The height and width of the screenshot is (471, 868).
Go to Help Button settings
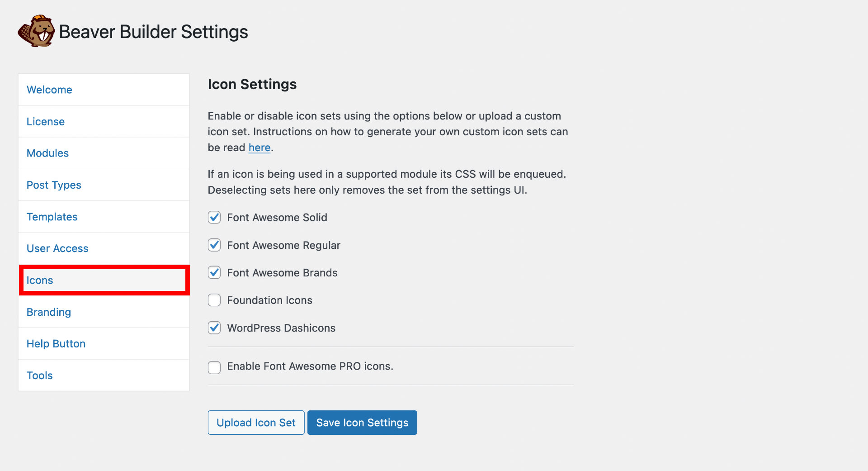coord(56,343)
